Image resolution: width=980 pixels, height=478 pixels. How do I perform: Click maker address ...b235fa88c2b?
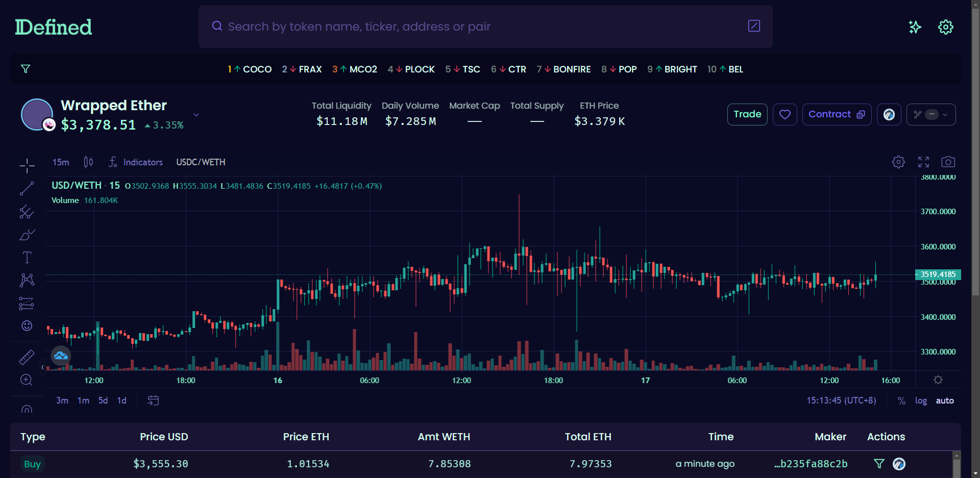pos(811,464)
